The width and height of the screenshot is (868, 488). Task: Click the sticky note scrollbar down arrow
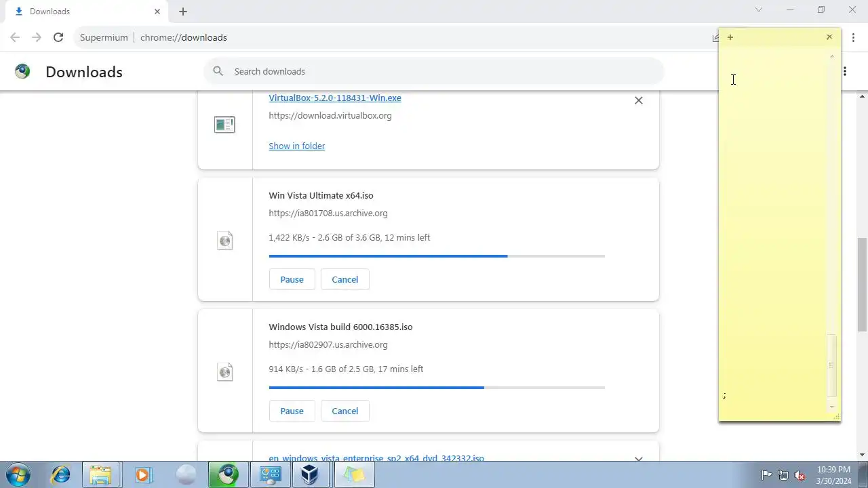[832, 407]
